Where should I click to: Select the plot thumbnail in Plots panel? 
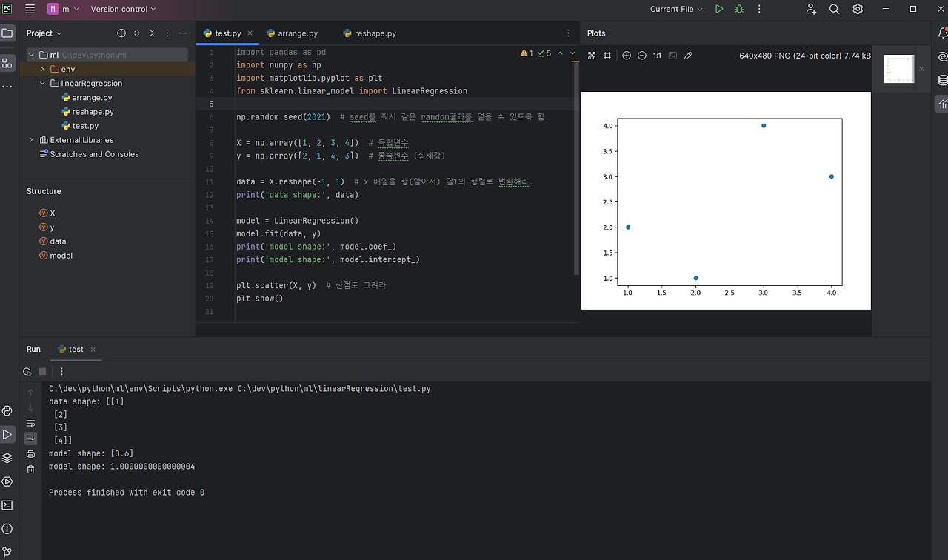898,69
